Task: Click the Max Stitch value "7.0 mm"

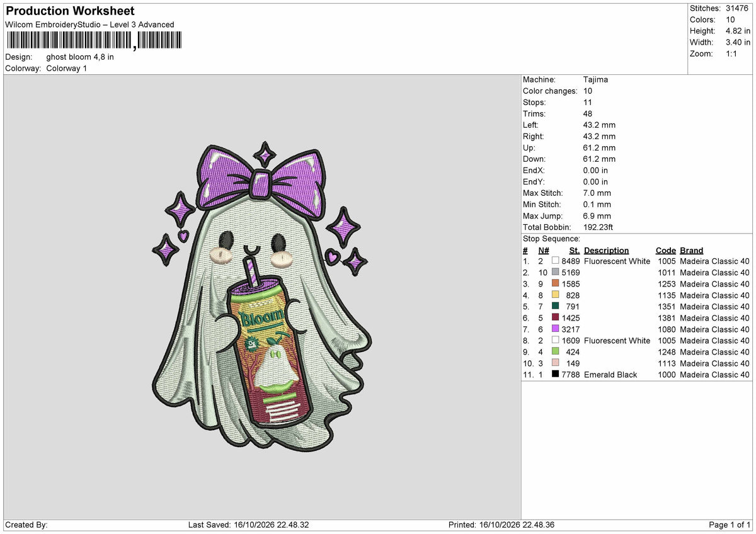Action: pos(597,193)
